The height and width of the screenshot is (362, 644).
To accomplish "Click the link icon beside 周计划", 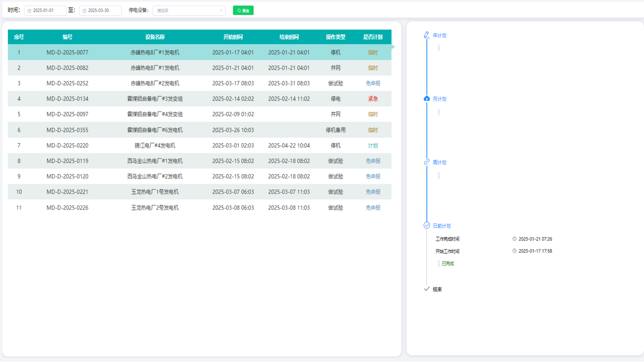I will point(427,162).
